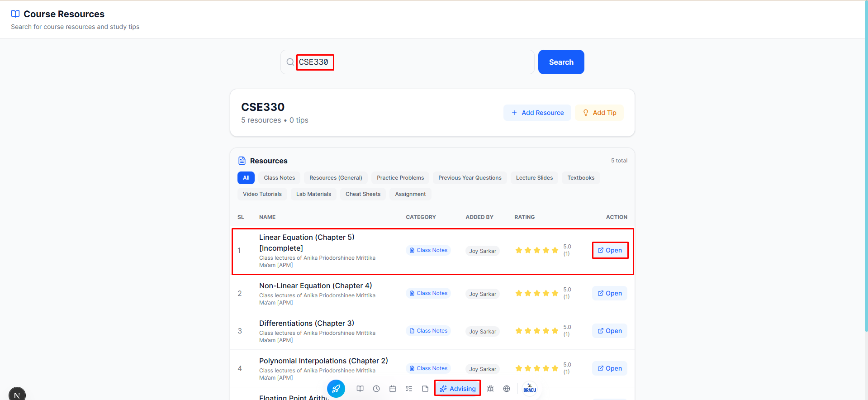Click the Add Tip button
Image resolution: width=868 pixels, height=400 pixels.
[599, 113]
